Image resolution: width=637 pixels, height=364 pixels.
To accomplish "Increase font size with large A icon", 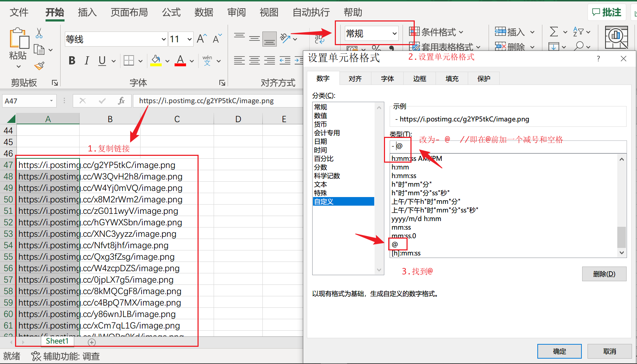I will tap(202, 39).
